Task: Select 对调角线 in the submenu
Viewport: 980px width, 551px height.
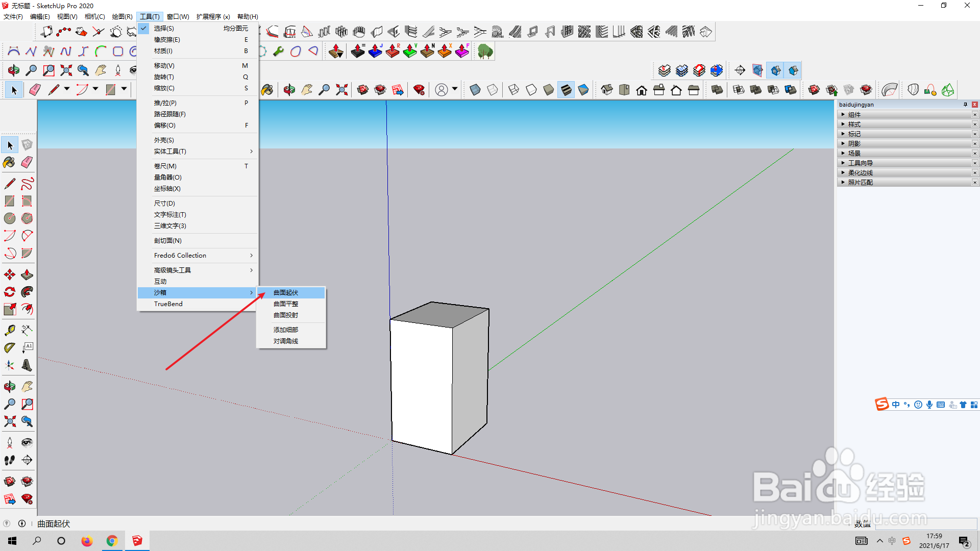Action: 291,341
